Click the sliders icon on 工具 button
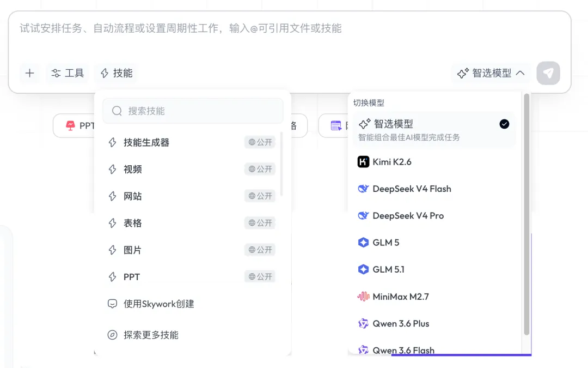 56,73
